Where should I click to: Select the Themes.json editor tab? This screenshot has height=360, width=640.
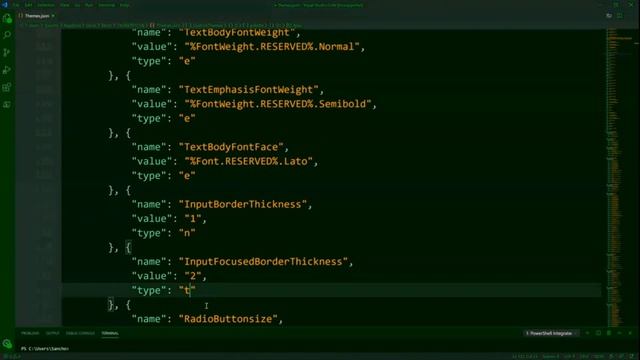point(37,16)
